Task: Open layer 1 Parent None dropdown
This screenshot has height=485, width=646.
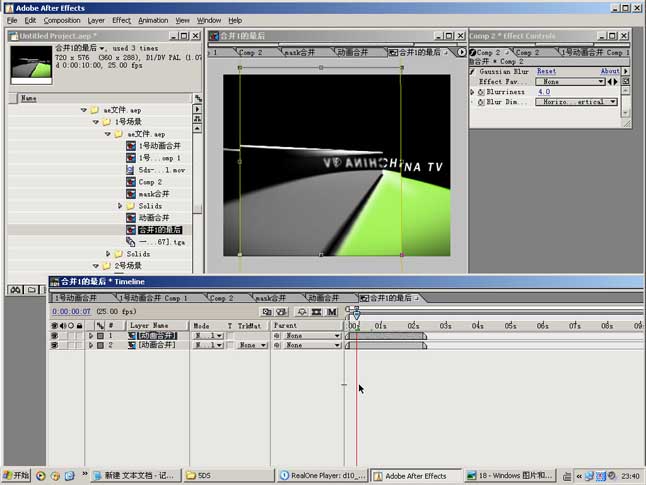Action: click(x=312, y=336)
